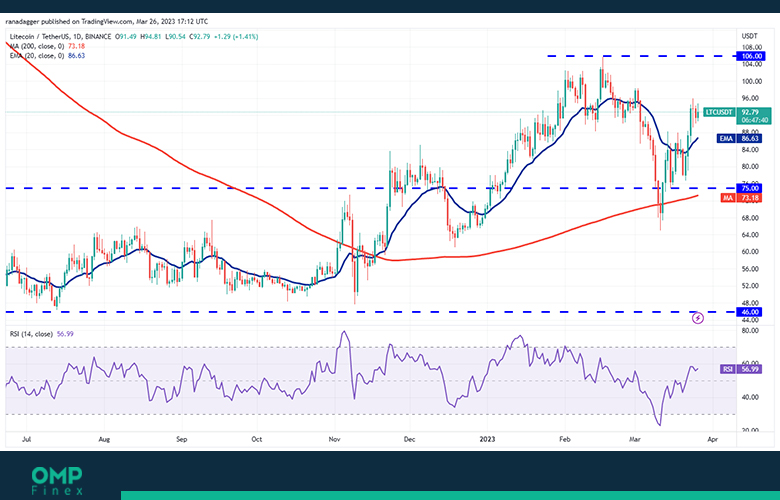Click the Sep label on time axis
This screenshot has width=780, height=500.
(182, 439)
